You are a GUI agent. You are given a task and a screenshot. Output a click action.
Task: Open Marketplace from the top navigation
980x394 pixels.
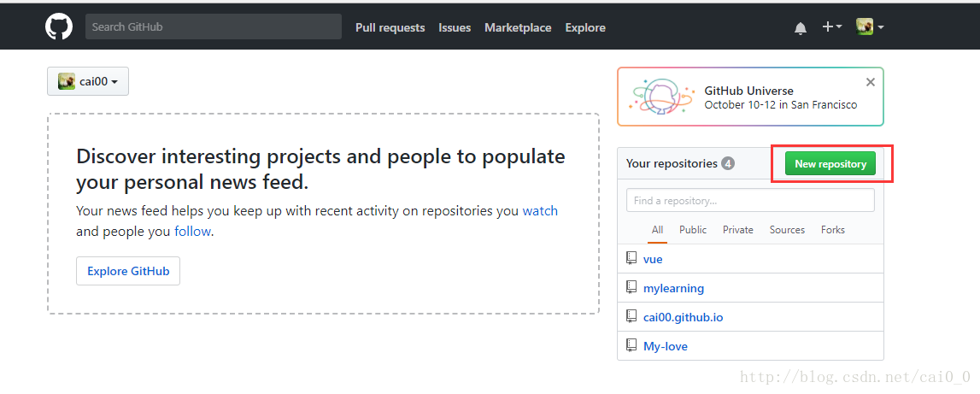pos(518,27)
